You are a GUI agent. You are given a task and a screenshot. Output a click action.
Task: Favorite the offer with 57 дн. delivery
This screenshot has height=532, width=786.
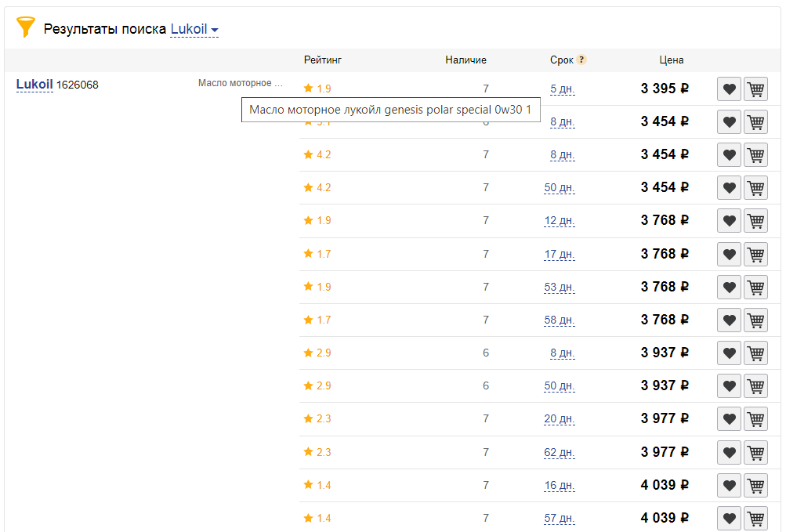coord(729,519)
